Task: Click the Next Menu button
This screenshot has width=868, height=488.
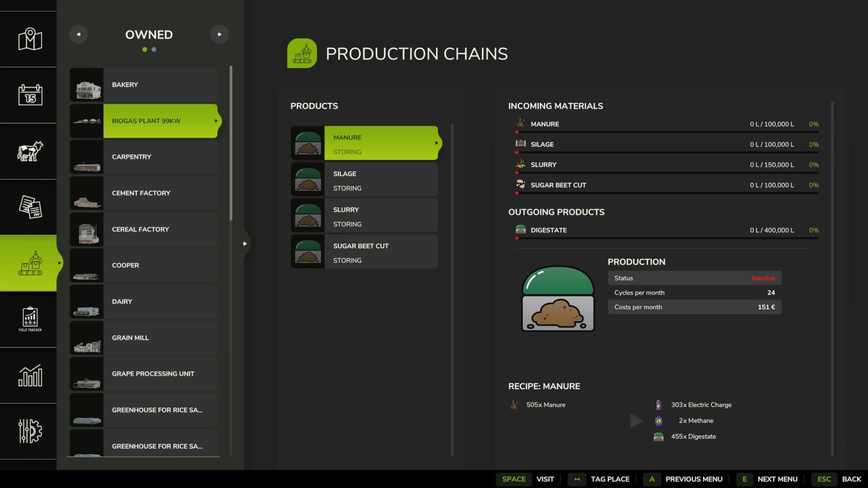Action: [x=777, y=479]
